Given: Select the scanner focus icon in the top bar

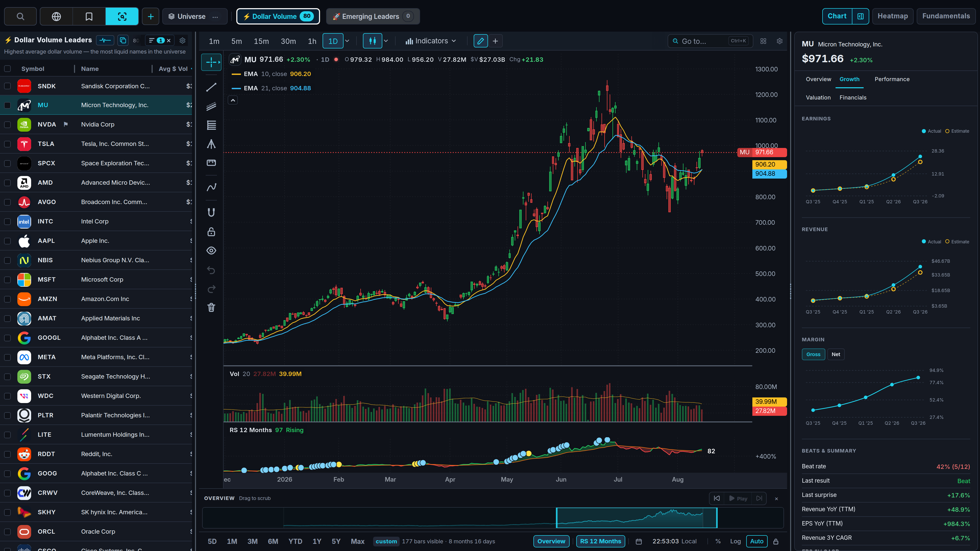Looking at the screenshot, I should (122, 16).
